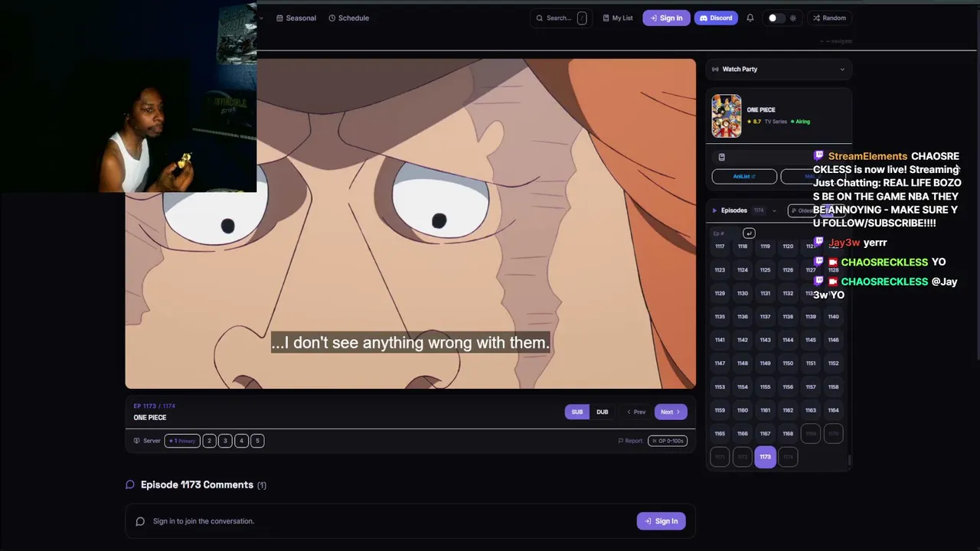Select episode 1146
Image resolution: width=980 pixels, height=551 pixels.
[x=833, y=340]
